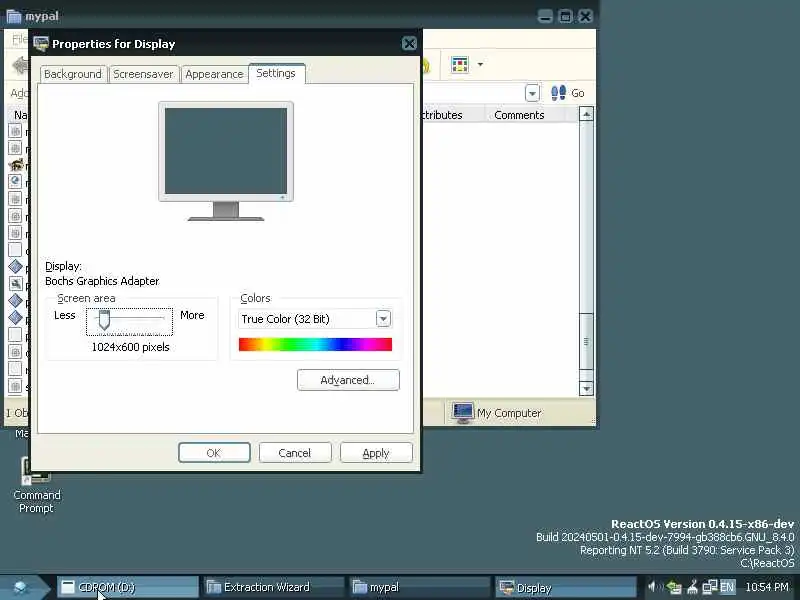Click the EN language indicator
The image size is (800, 600).
[727, 587]
